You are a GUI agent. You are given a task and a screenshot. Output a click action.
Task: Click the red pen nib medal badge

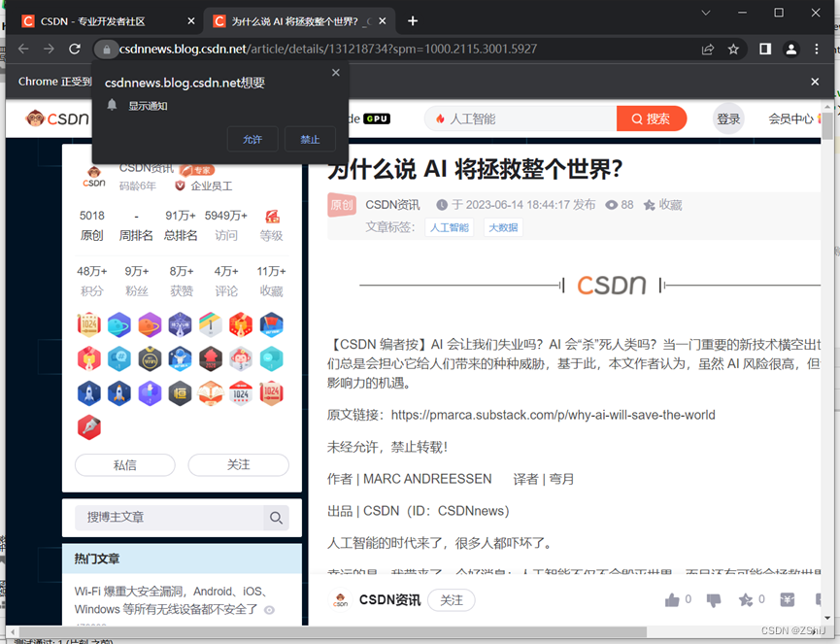pyautogui.click(x=89, y=427)
